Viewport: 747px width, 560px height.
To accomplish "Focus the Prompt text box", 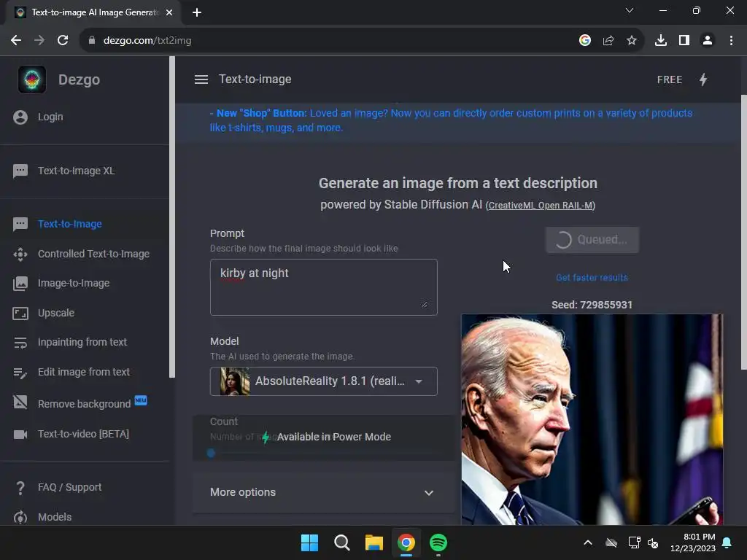I will tap(323, 287).
